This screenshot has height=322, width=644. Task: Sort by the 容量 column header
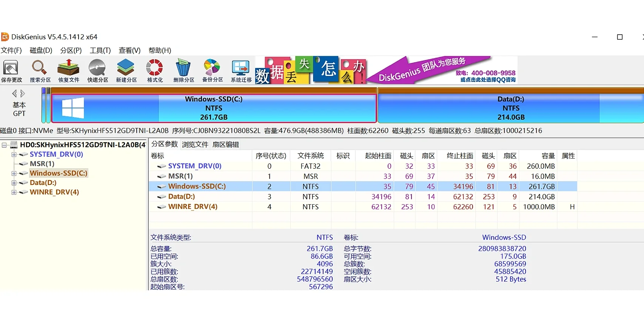tap(538, 156)
